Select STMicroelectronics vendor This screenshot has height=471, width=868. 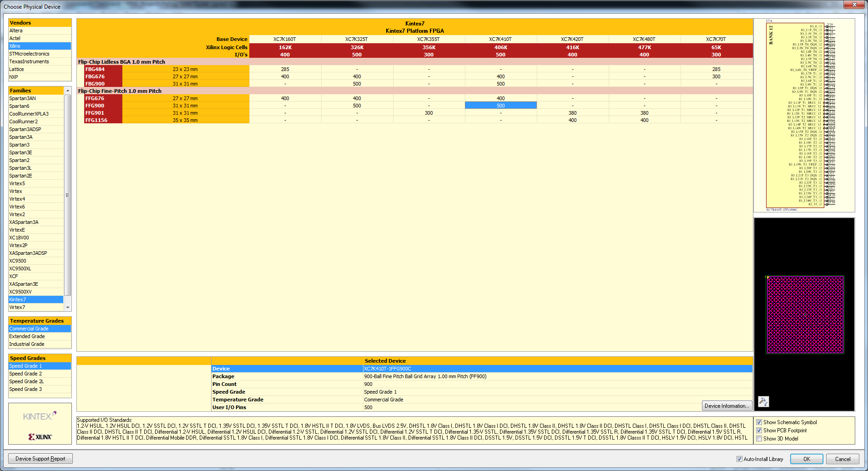click(x=40, y=54)
